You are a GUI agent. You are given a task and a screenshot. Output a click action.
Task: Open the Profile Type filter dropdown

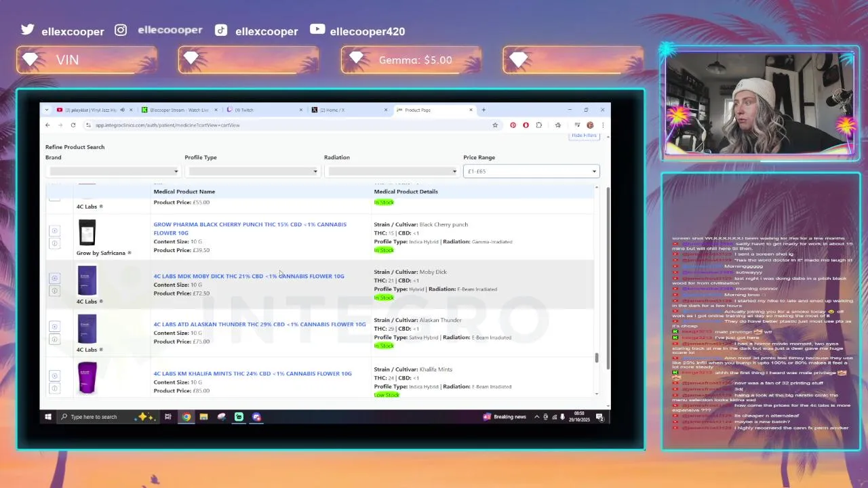pos(252,171)
